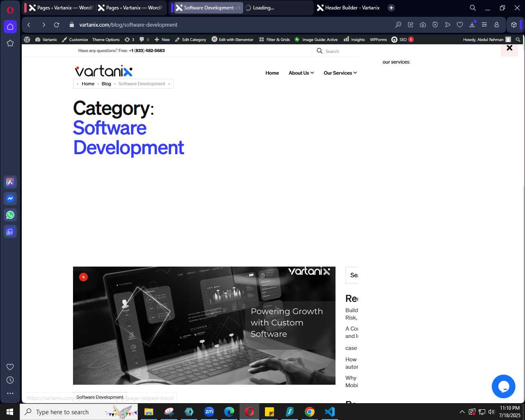Add page to bookmarks heart icon
Screen dimensions: 525x420
[x=459, y=25]
